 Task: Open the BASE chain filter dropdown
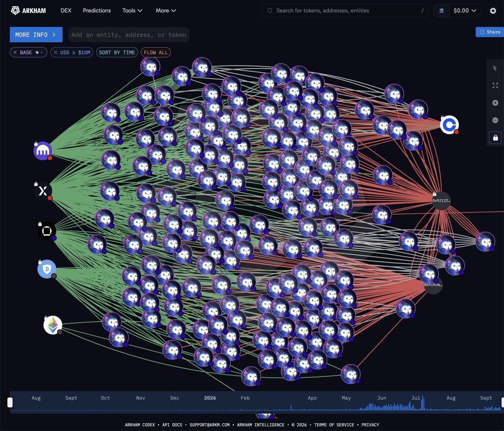39,52
